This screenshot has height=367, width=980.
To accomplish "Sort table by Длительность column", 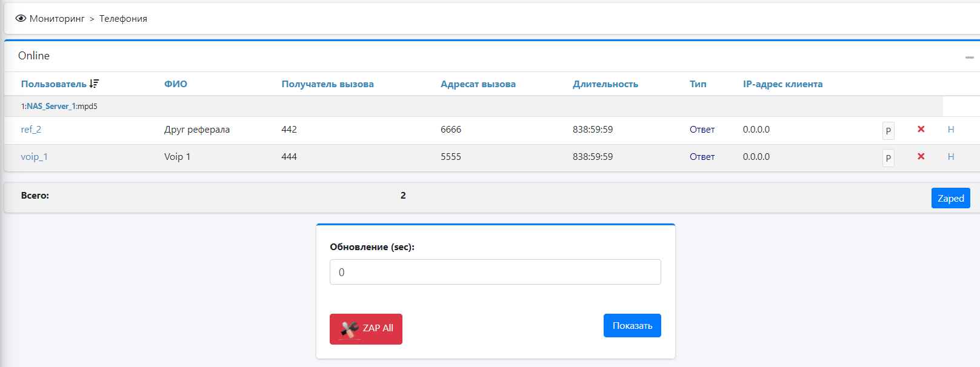I will tap(605, 84).
